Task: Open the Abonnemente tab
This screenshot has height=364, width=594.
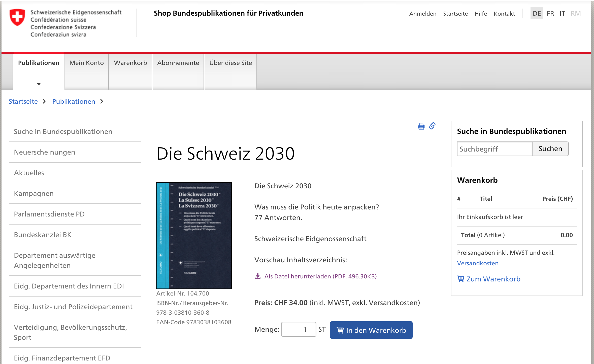Action: coord(178,63)
